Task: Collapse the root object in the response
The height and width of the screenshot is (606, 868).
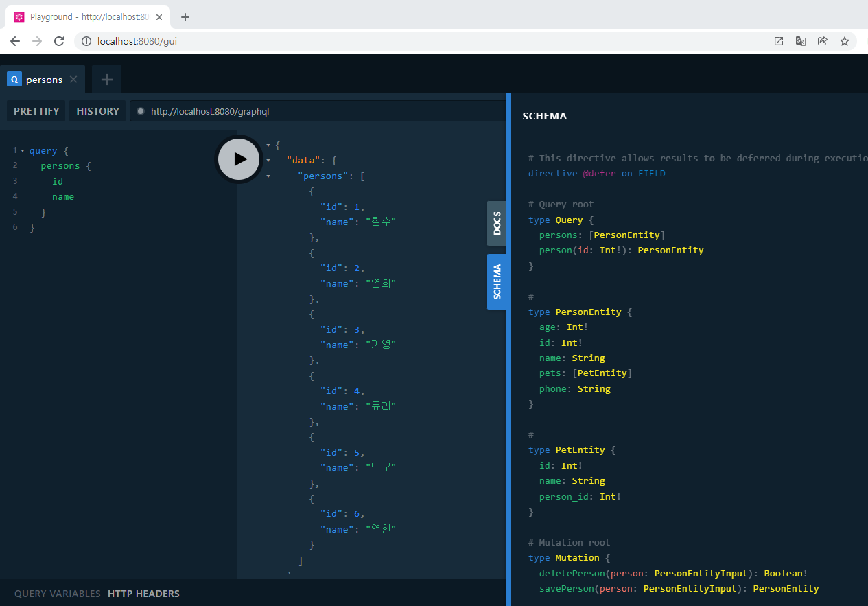Action: (268, 145)
